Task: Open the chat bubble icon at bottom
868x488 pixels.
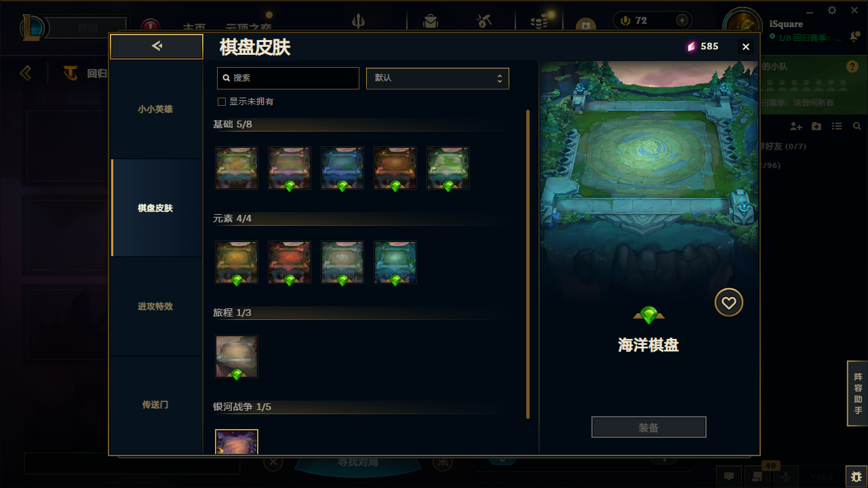Action: (x=729, y=476)
